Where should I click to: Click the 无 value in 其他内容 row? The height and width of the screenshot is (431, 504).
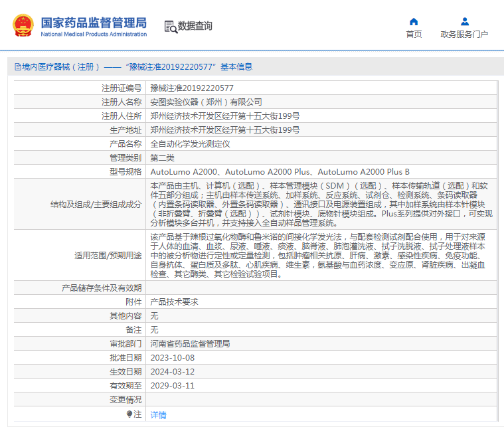[x=154, y=316]
